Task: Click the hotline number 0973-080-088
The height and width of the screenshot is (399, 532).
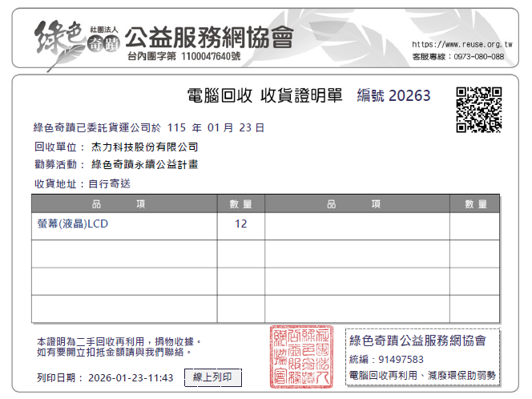Action: tap(480, 57)
